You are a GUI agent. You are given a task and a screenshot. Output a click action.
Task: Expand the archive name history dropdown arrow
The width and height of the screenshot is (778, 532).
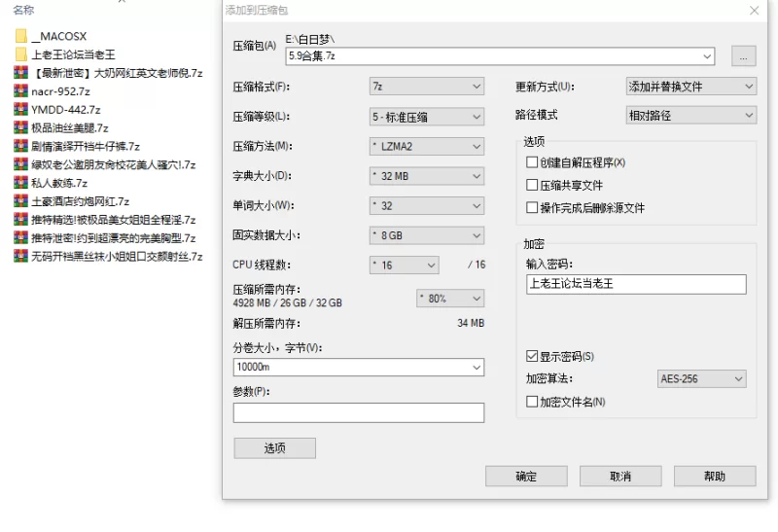707,56
